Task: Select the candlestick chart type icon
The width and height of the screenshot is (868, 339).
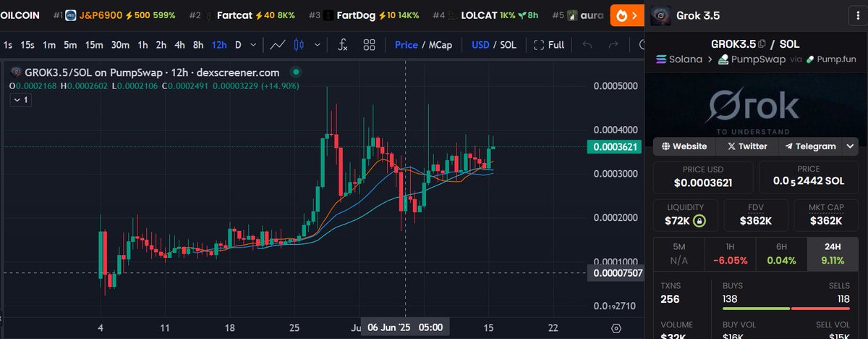Action: tap(297, 45)
